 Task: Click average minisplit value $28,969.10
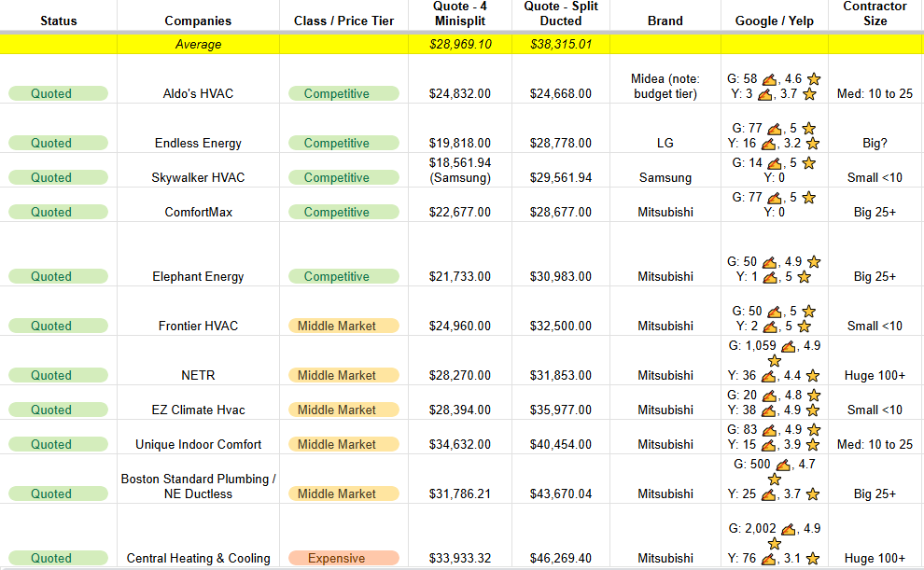(x=460, y=44)
